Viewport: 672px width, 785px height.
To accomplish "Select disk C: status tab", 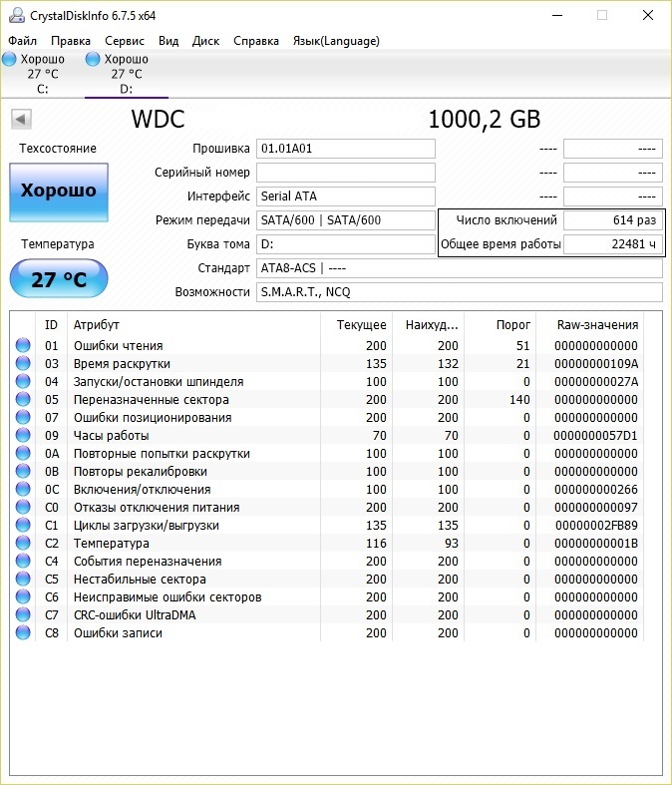I will 42,74.
